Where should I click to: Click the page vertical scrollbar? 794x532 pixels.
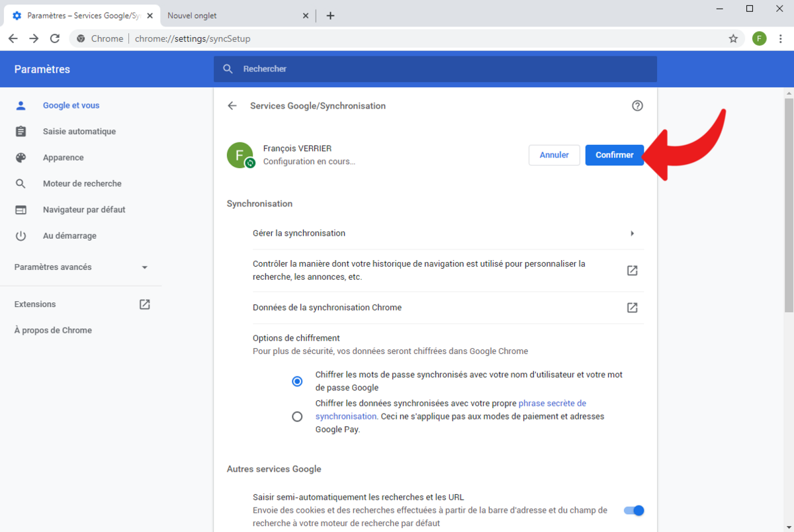point(789,205)
